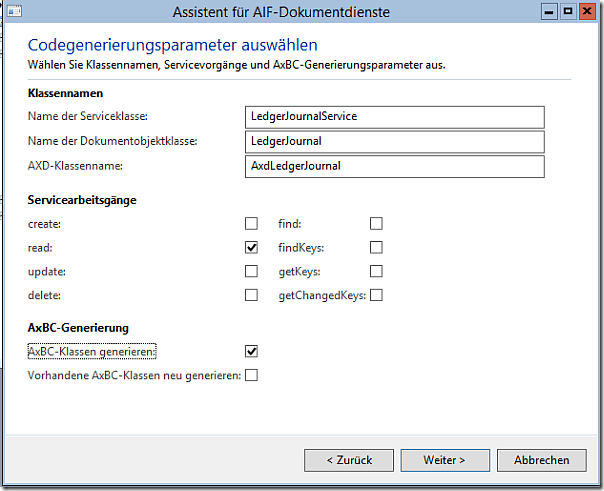Viewport: 604px width, 491px height.
Task: Focus the Name der Dokumentobjektklasse field
Action: pos(394,142)
